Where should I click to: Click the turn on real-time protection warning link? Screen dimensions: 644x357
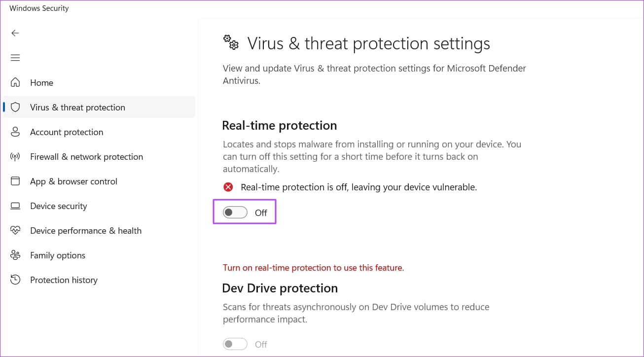313,267
